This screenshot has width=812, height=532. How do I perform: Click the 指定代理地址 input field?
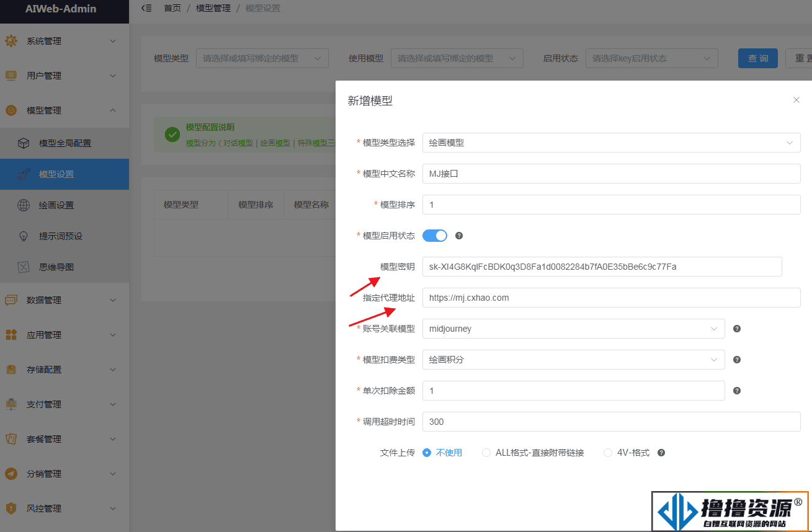click(612, 298)
